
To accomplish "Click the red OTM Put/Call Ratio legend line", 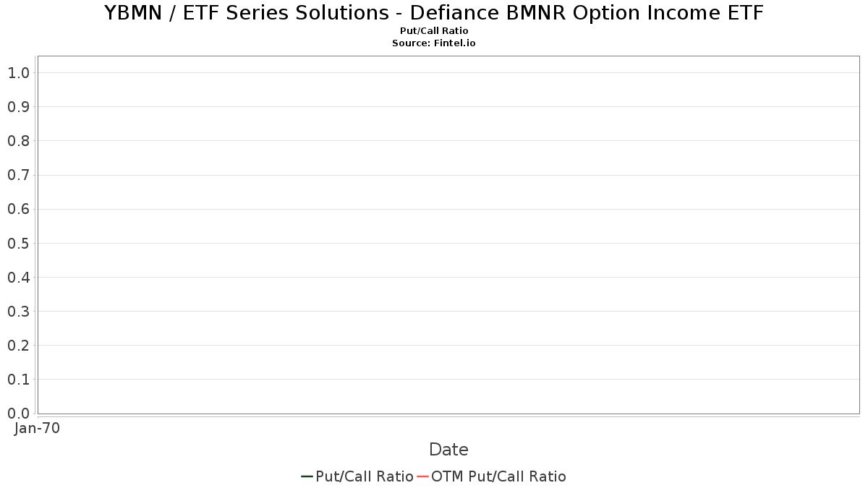I will coord(422,476).
